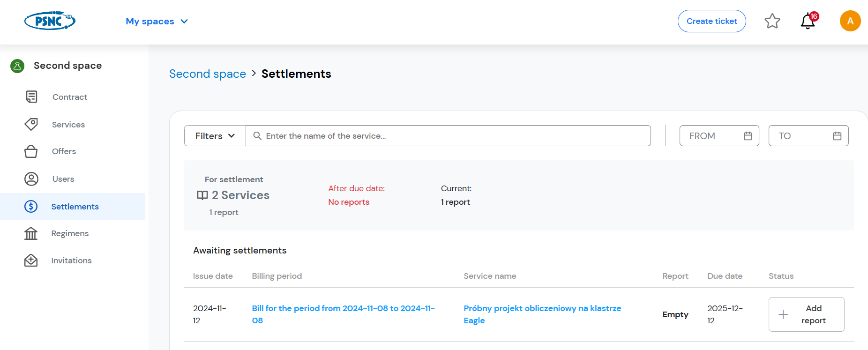Click the Current '1 report' text
This screenshot has width=868, height=350.
click(455, 202)
